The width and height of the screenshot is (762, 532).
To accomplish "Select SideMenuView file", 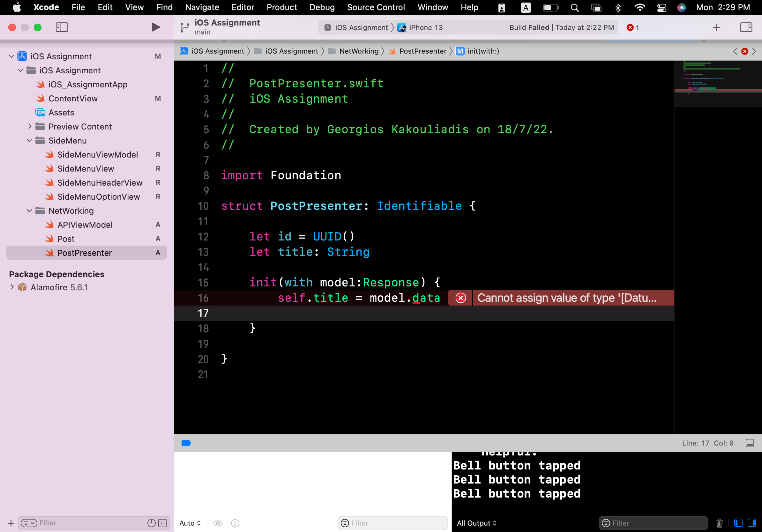I will click(79, 168).
